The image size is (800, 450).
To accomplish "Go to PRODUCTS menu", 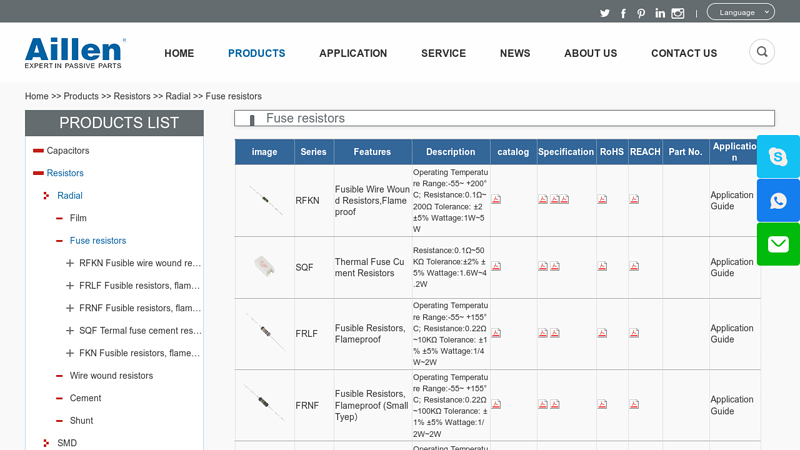I will (256, 53).
